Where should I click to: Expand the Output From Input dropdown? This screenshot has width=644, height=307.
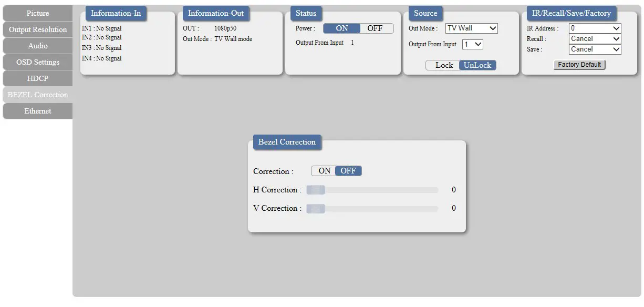pos(472,45)
